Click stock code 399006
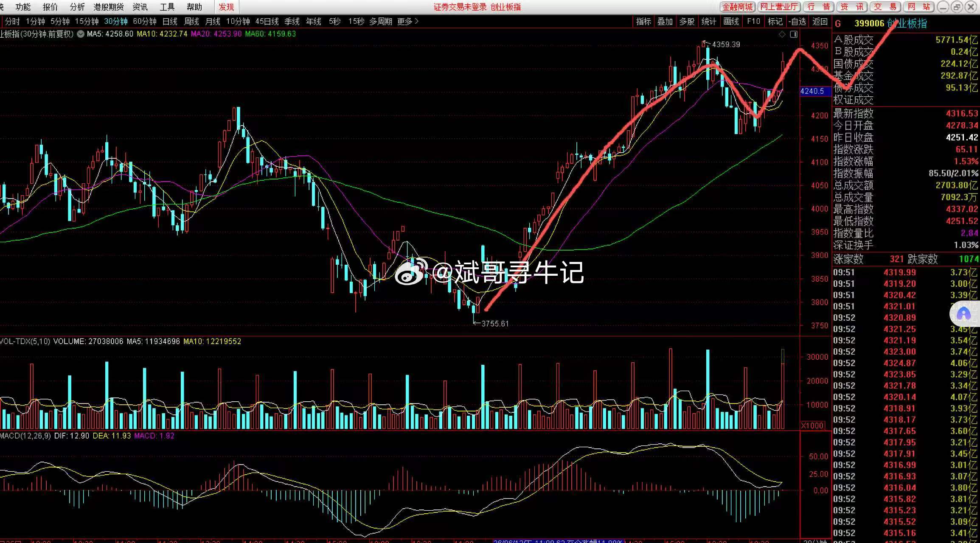The image size is (980, 543). (x=869, y=24)
